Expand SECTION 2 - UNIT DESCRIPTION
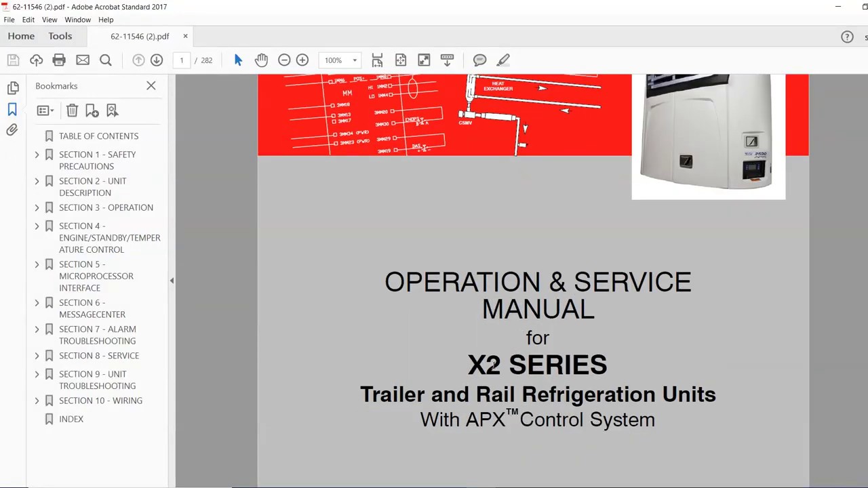Screen dimensions: 868x488 point(37,181)
